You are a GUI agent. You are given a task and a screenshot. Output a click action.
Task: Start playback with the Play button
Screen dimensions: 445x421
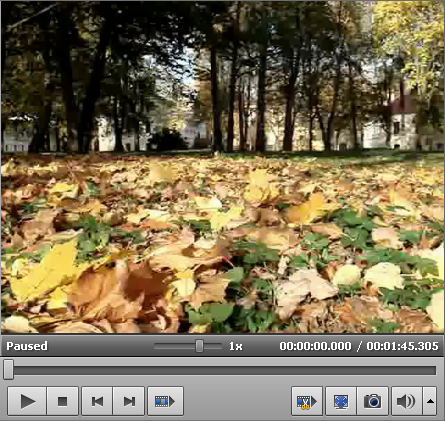pos(27,401)
